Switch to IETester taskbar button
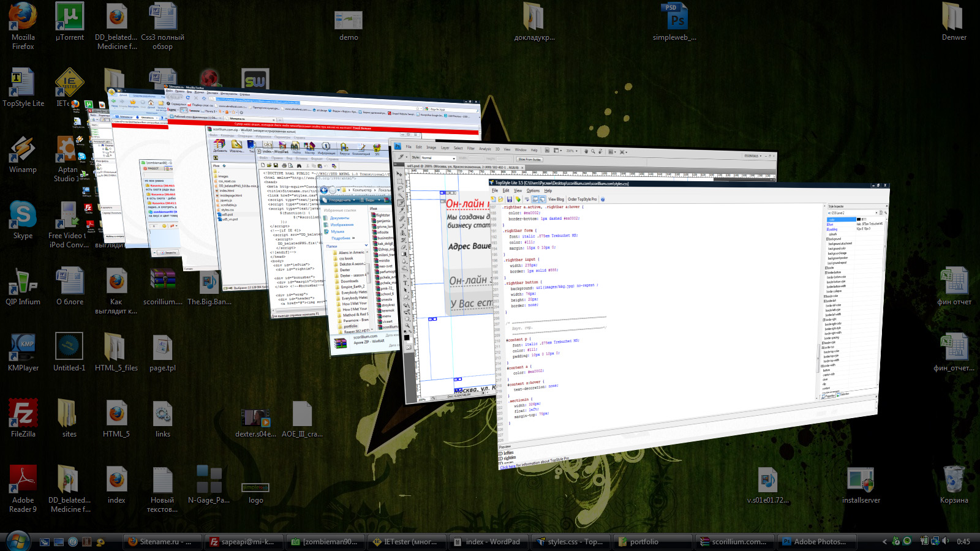This screenshot has width=980, height=551. [407, 542]
